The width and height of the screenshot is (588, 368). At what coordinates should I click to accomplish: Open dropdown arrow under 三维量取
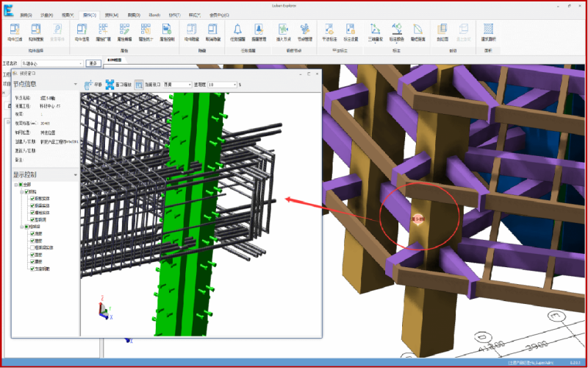coord(375,43)
